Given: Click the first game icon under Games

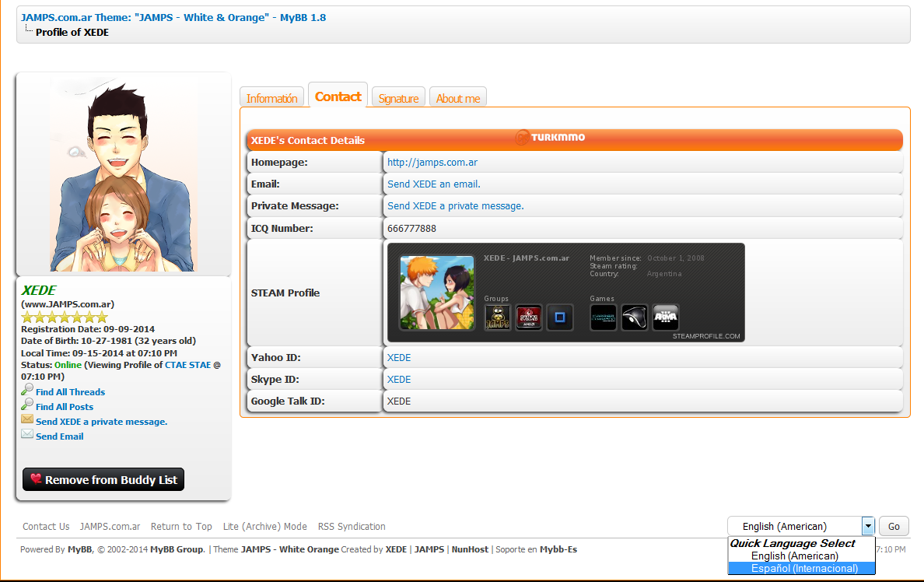Looking at the screenshot, I should [x=604, y=317].
